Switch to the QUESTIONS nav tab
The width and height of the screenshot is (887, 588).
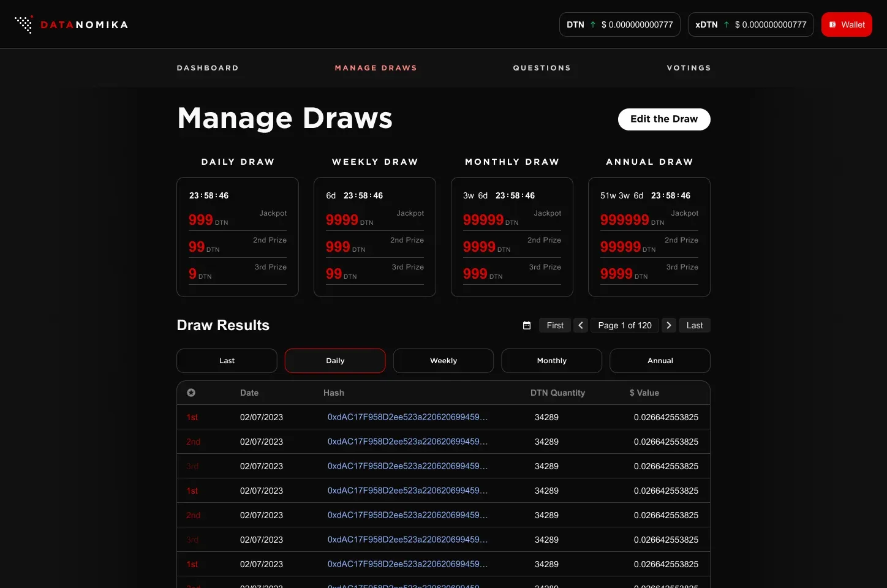(x=542, y=68)
